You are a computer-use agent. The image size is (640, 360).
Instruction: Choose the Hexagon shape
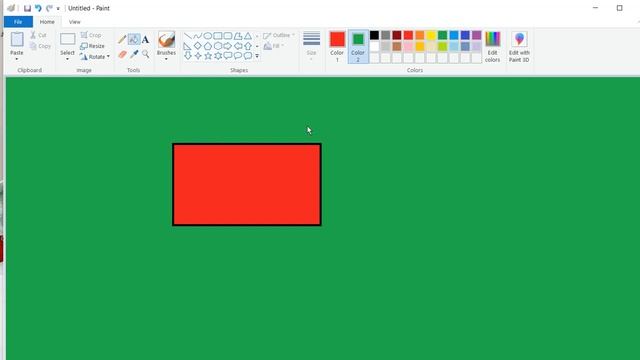click(x=218, y=46)
